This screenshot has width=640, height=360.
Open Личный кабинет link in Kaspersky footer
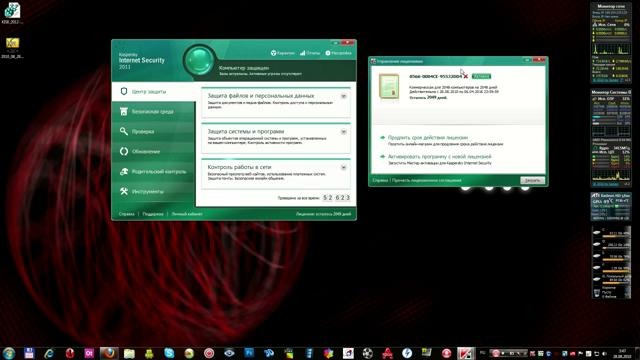click(187, 214)
